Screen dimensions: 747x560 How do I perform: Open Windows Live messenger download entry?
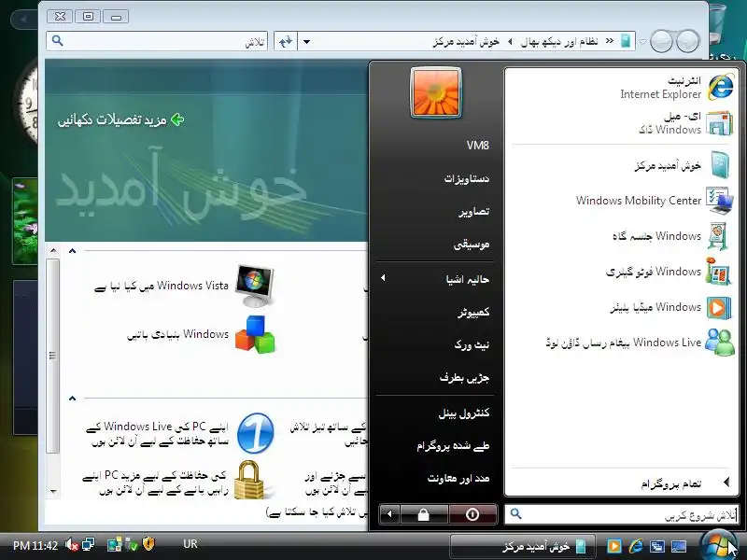621,343
